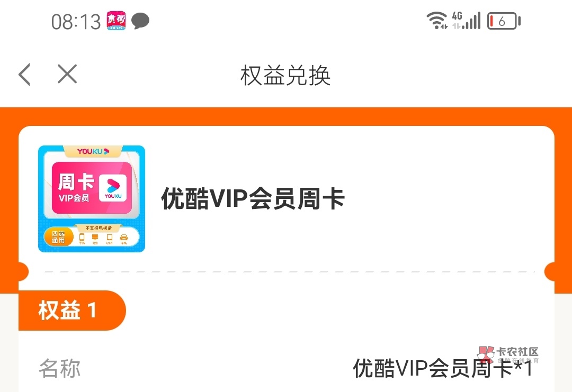Viewport: 572px width, 392px height.
Task: Tap the 08:13 clock
Action: (x=76, y=22)
